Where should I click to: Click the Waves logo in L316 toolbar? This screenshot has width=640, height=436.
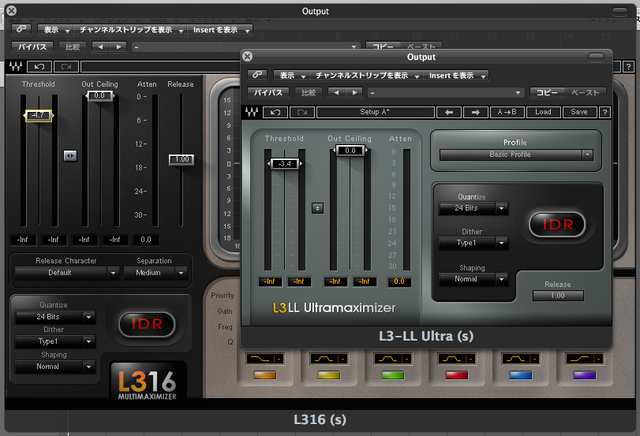(x=16, y=66)
